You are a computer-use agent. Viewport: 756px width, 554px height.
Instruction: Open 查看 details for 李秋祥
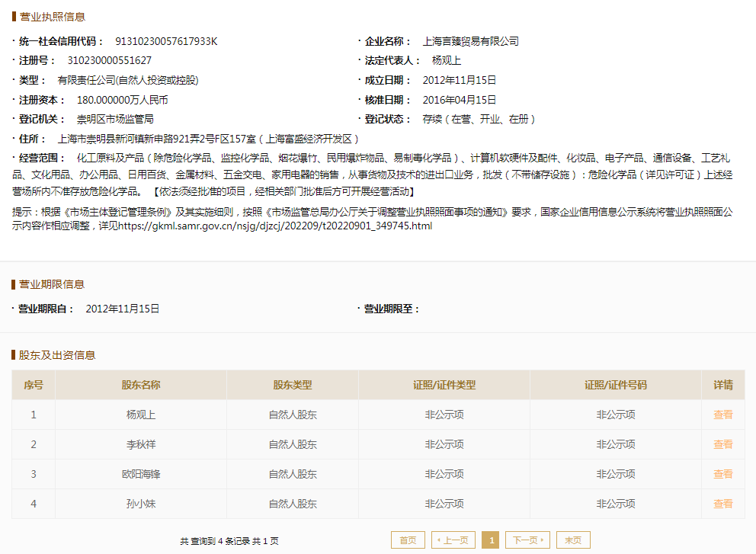[722, 444]
